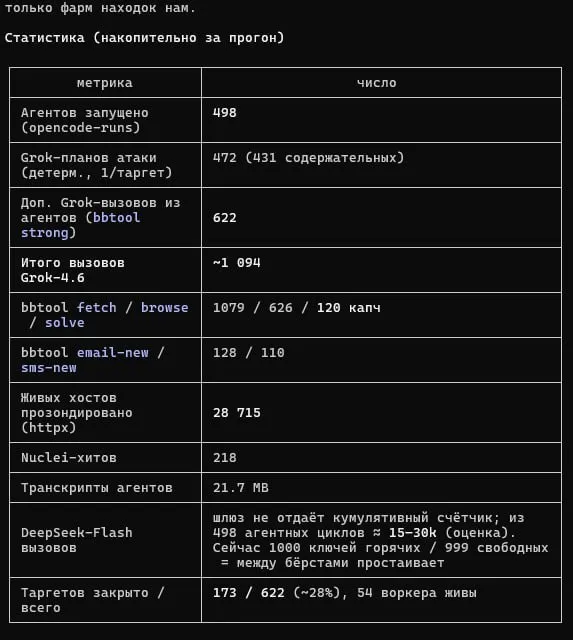Select the 622 extra Grok calls value
This screenshot has width=573, height=640.
pos(224,218)
